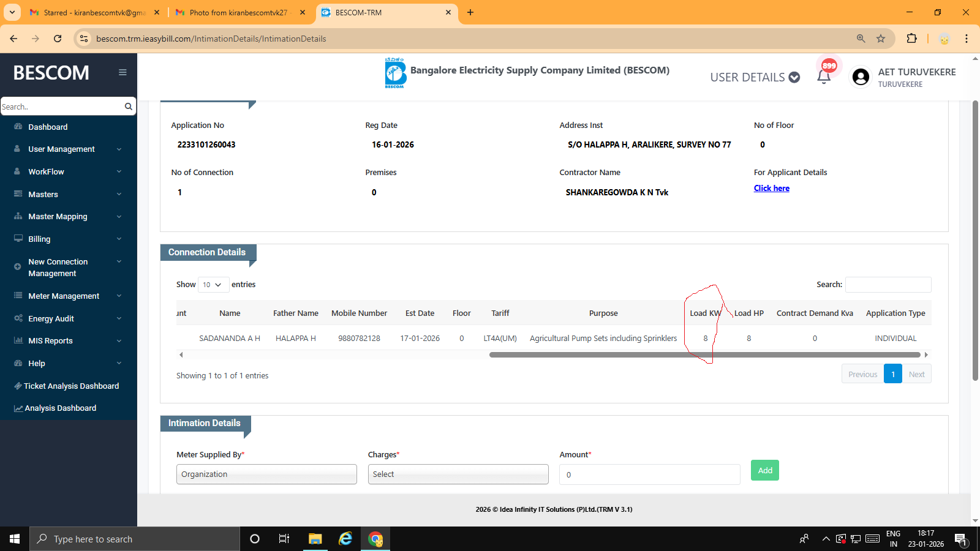Sort by the Load KW column header
This screenshot has height=551, width=980.
(x=706, y=313)
